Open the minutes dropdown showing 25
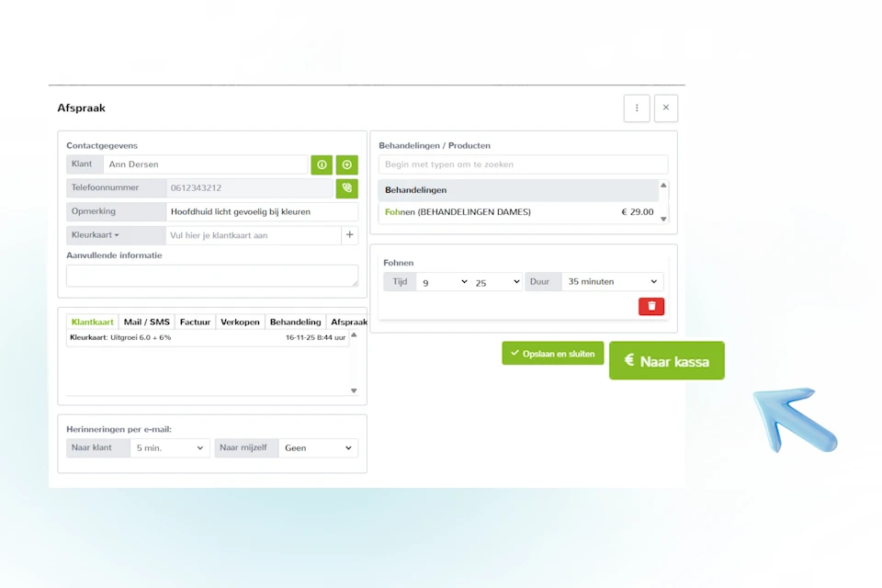 tap(496, 282)
